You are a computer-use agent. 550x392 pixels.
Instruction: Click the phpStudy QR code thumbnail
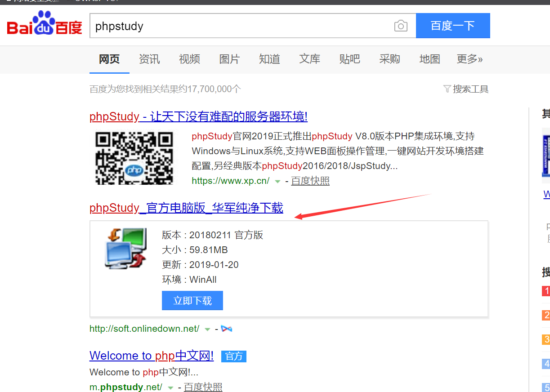click(x=134, y=158)
